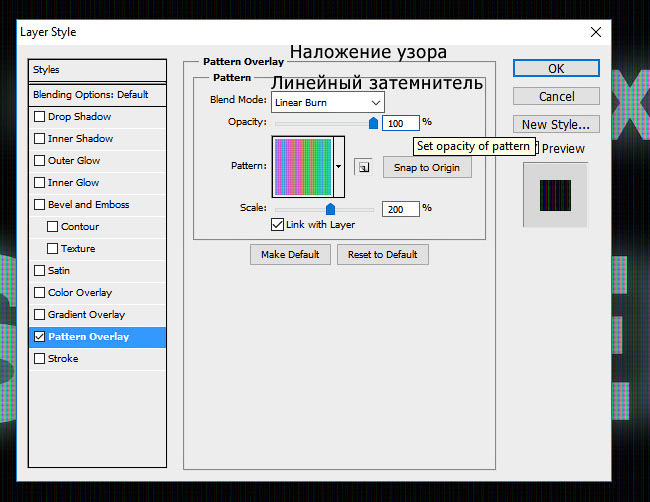Select Contour label in styles list

tap(80, 226)
